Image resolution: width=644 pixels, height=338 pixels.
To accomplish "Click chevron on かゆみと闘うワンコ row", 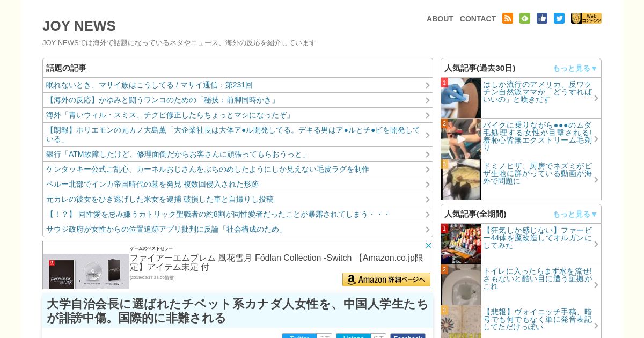I will coord(428,100).
